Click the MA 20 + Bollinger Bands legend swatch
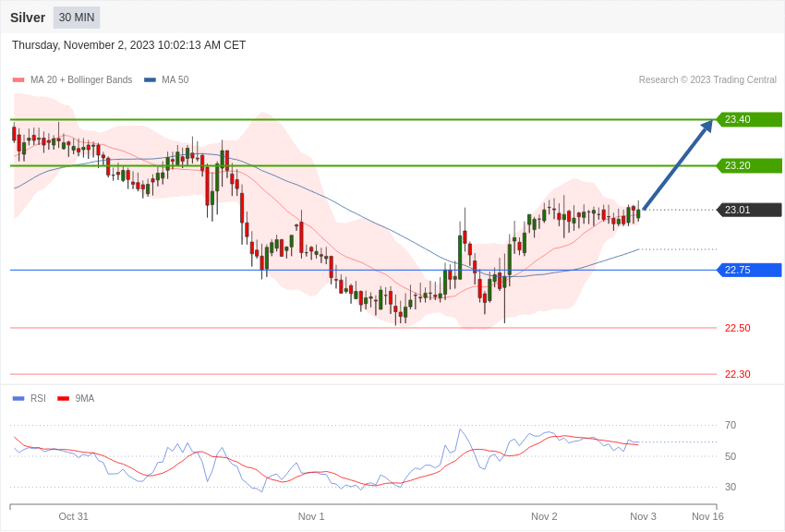This screenshot has width=785, height=532. [x=18, y=80]
